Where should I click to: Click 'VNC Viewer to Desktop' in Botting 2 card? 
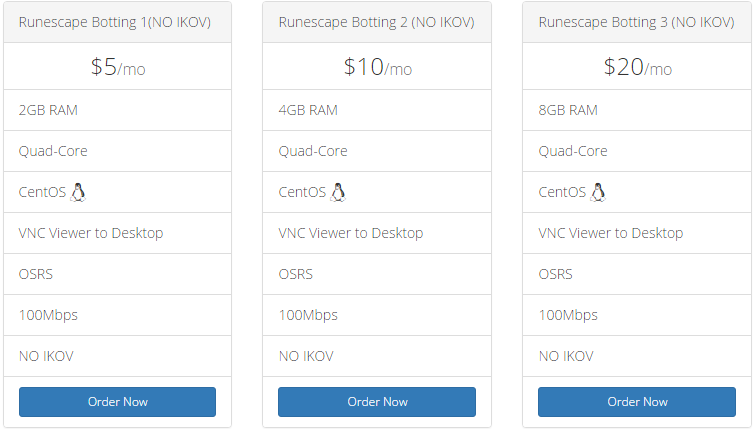[351, 233]
